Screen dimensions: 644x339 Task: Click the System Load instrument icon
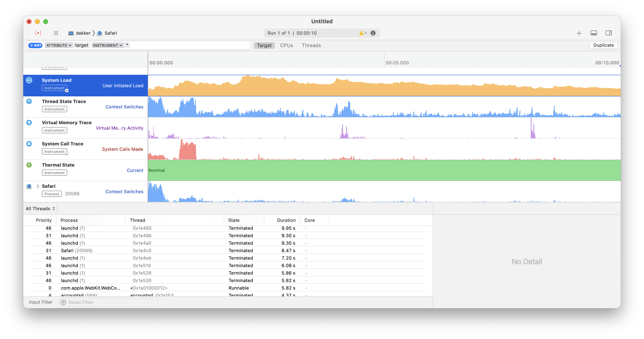[29, 80]
